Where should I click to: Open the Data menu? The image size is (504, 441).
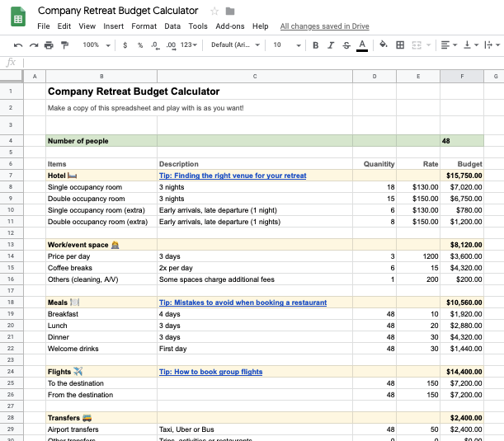pos(172,26)
